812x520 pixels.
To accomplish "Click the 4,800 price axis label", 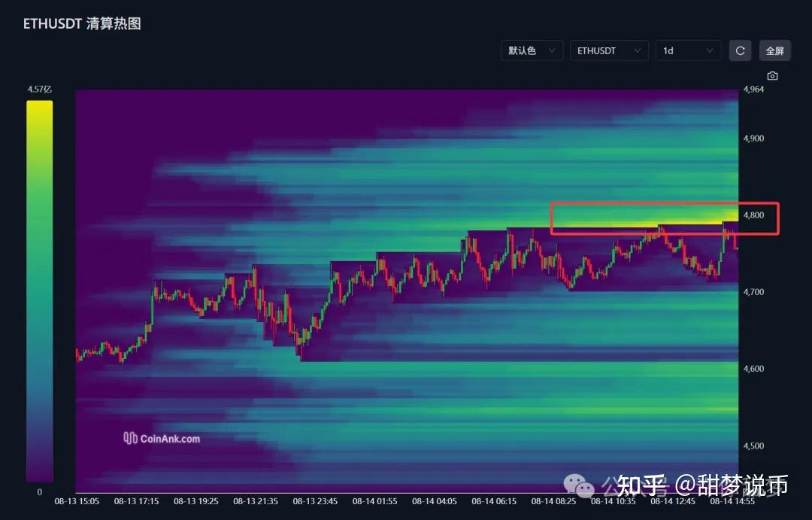I will [753, 215].
